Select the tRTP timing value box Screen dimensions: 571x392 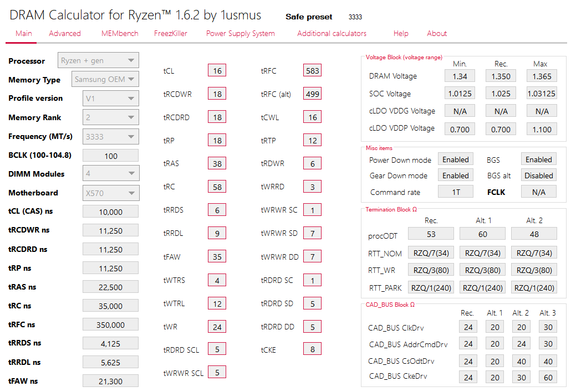tap(313, 141)
